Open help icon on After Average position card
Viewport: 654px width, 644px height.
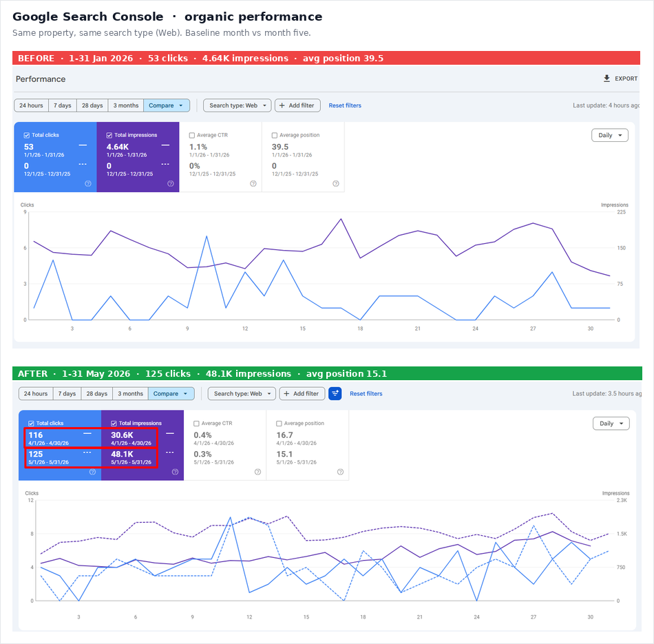pyautogui.click(x=340, y=472)
